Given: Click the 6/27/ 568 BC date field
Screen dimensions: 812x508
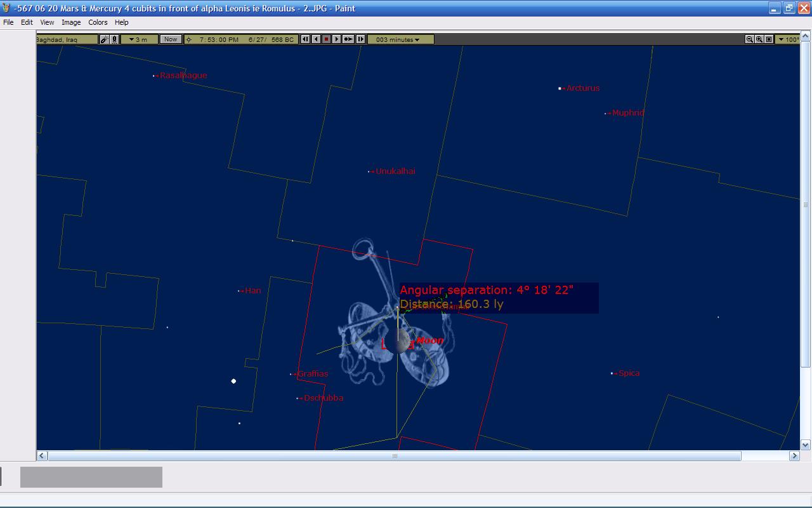Looking at the screenshot, I should [271, 39].
